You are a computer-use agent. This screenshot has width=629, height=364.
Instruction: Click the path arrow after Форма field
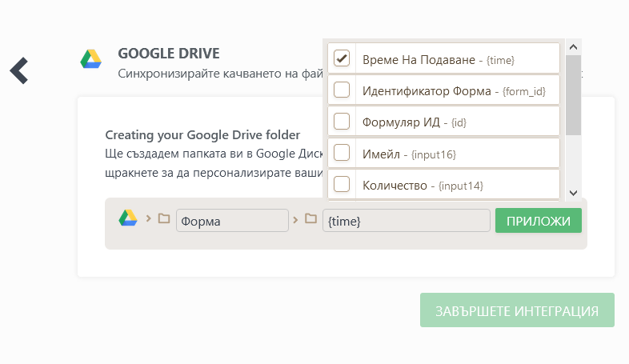[296, 218]
